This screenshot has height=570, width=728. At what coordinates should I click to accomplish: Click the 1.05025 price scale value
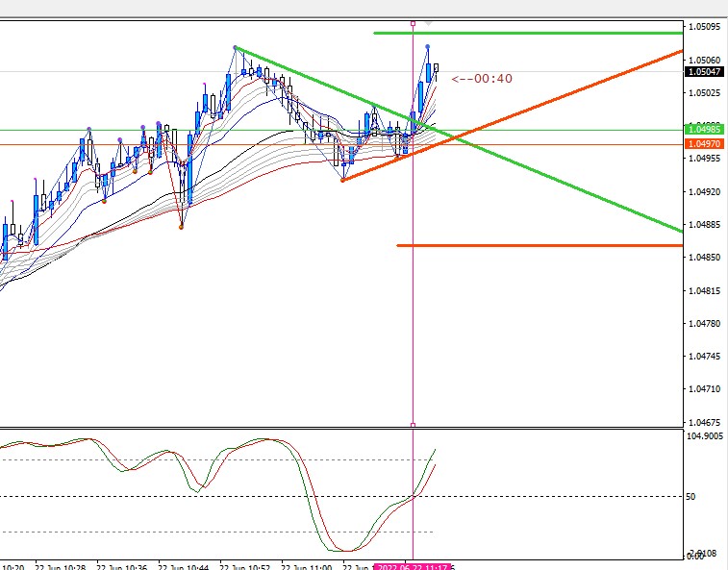point(705,93)
